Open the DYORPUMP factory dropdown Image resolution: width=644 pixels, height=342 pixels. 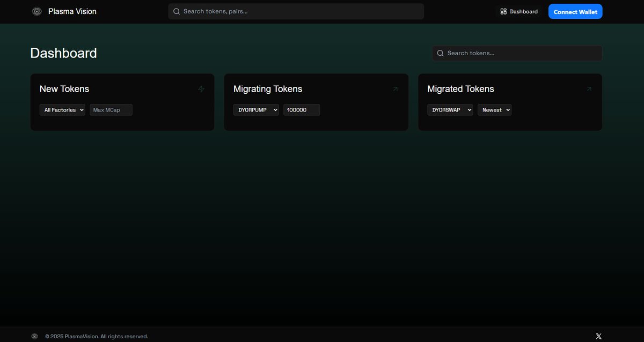click(x=256, y=110)
